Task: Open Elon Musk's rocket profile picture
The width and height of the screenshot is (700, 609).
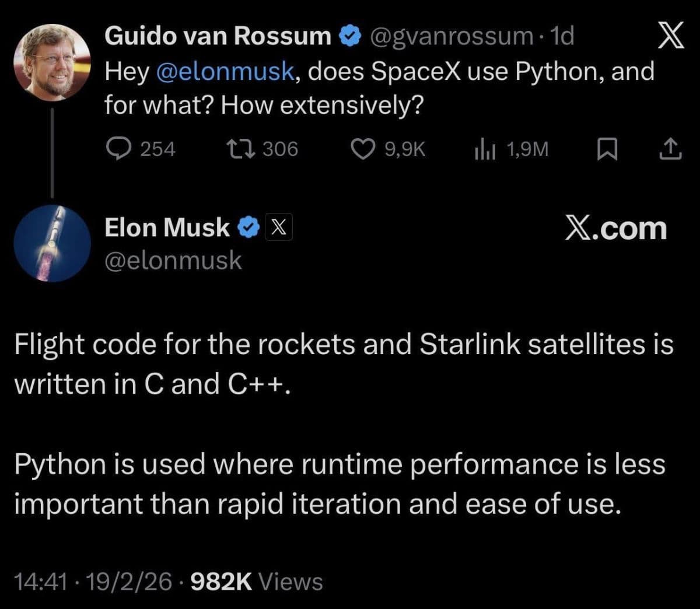Action: pyautogui.click(x=52, y=243)
